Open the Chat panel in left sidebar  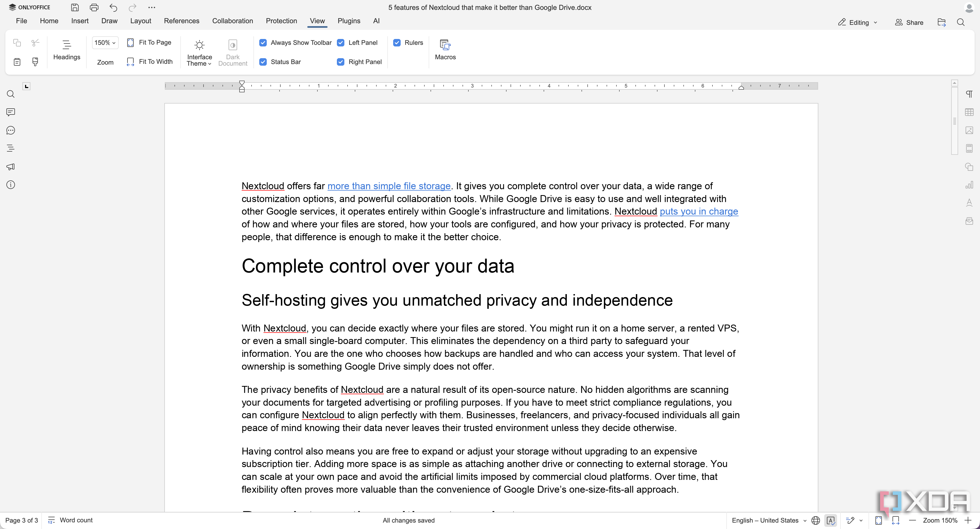[x=11, y=131]
